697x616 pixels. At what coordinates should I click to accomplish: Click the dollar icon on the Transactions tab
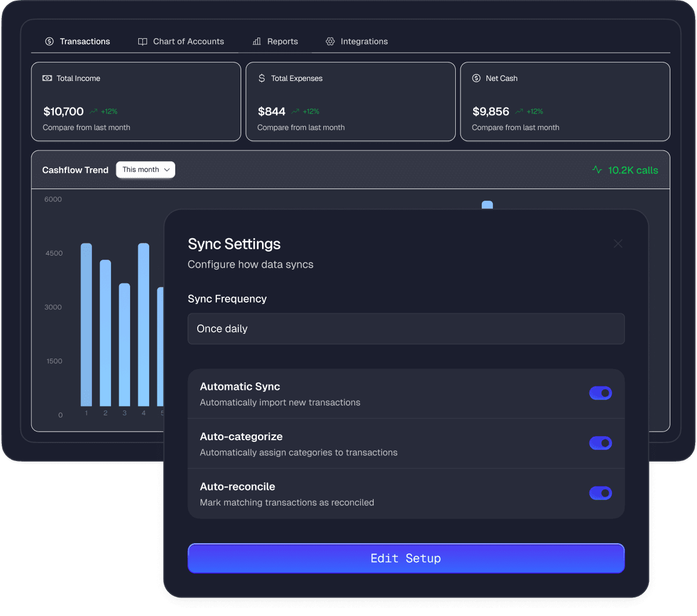coord(49,41)
